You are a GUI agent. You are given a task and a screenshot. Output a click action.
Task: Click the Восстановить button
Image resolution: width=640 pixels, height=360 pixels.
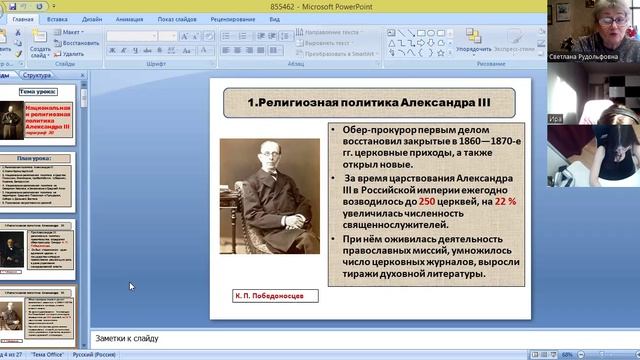(77, 43)
